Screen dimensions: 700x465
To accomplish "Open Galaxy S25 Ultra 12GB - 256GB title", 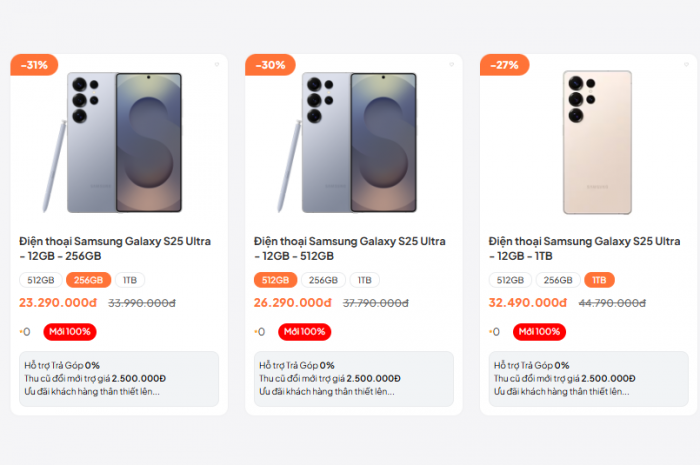I will (119, 249).
